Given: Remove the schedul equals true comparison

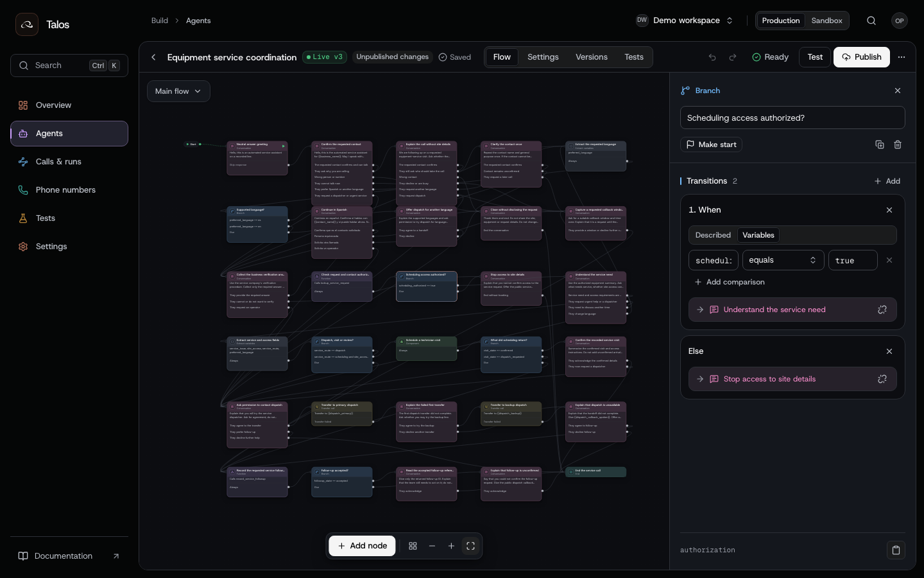Looking at the screenshot, I should [x=889, y=260].
